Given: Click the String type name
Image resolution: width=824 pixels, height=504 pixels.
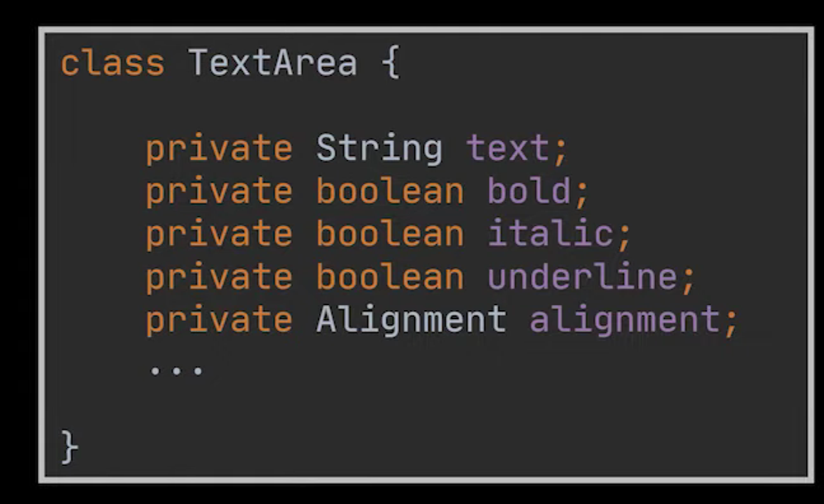Looking at the screenshot, I should click(x=379, y=149).
